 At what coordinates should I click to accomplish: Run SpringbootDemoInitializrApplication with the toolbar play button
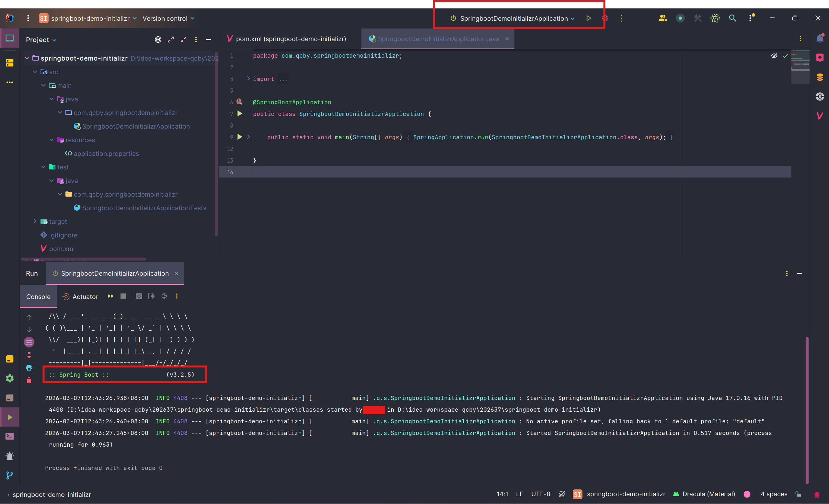tap(588, 18)
